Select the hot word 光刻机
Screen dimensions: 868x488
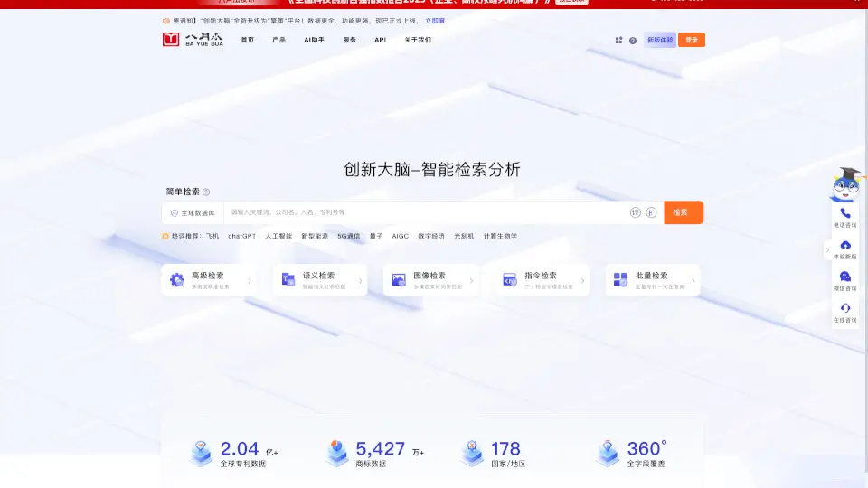tap(464, 236)
